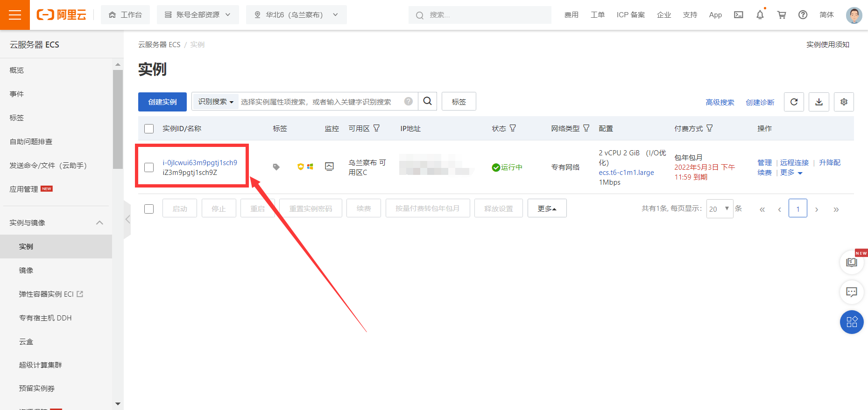Click 升降配 for the instance
The image size is (868, 410).
pyautogui.click(x=830, y=162)
